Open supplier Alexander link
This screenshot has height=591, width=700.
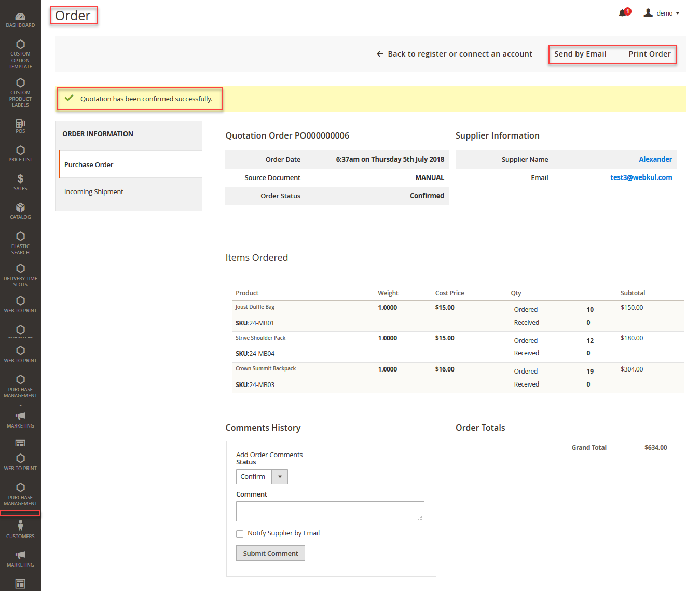[655, 159]
